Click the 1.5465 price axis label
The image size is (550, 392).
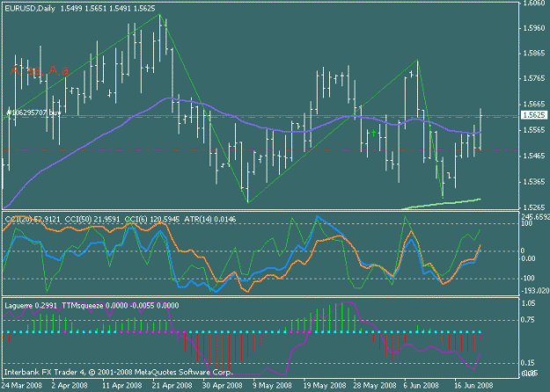click(x=534, y=156)
